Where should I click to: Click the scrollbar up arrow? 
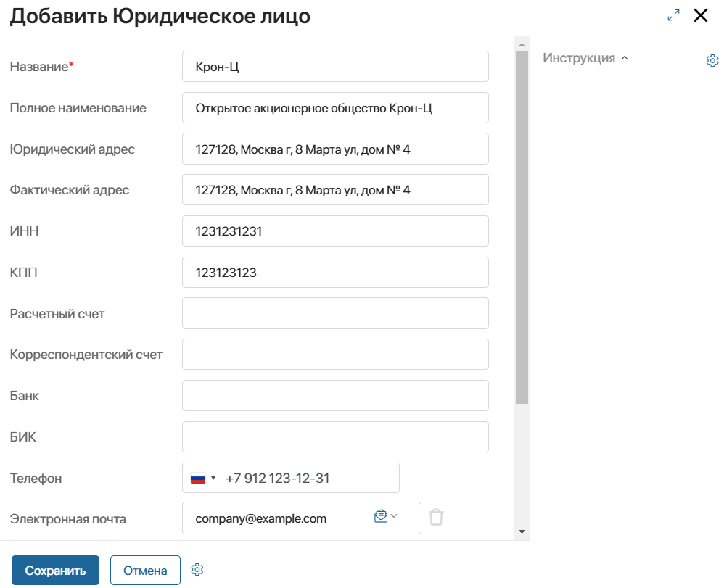[522, 45]
